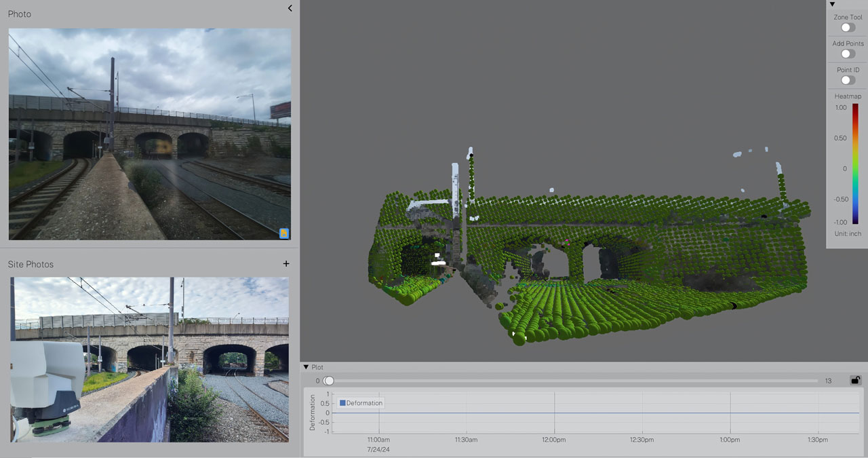The width and height of the screenshot is (868, 458).
Task: Collapse the Plot section triangle
Action: pos(306,367)
